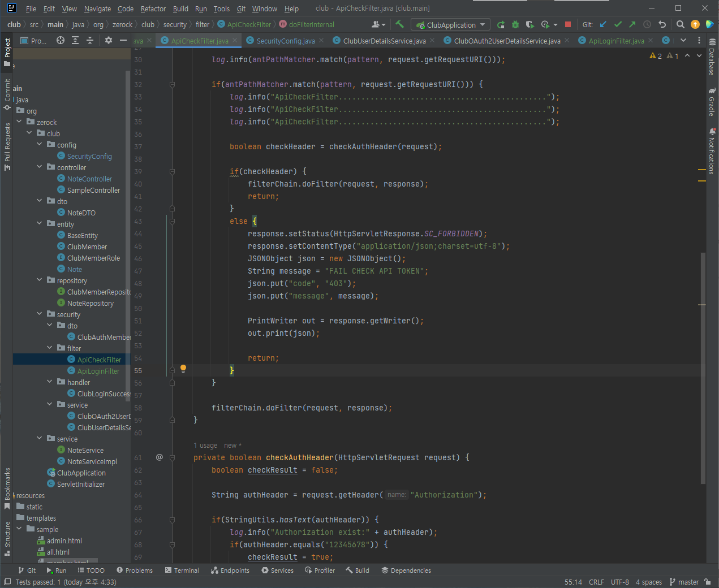The height and width of the screenshot is (588, 719).
Task: Open the Project view selector dropdown
Action: 33,40
